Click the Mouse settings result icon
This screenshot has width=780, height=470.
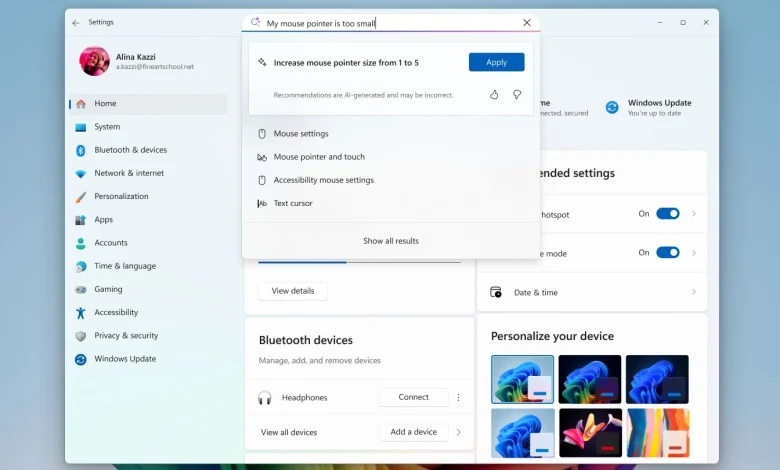[262, 134]
